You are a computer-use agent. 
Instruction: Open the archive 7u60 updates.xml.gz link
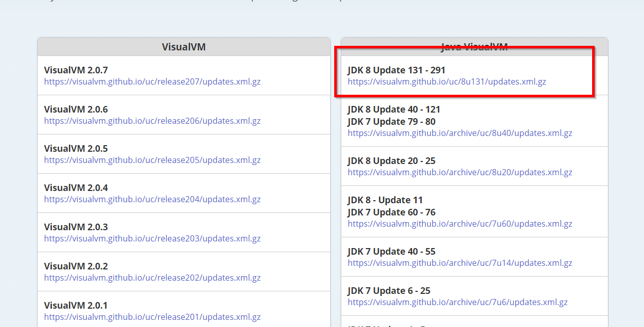tap(460, 224)
